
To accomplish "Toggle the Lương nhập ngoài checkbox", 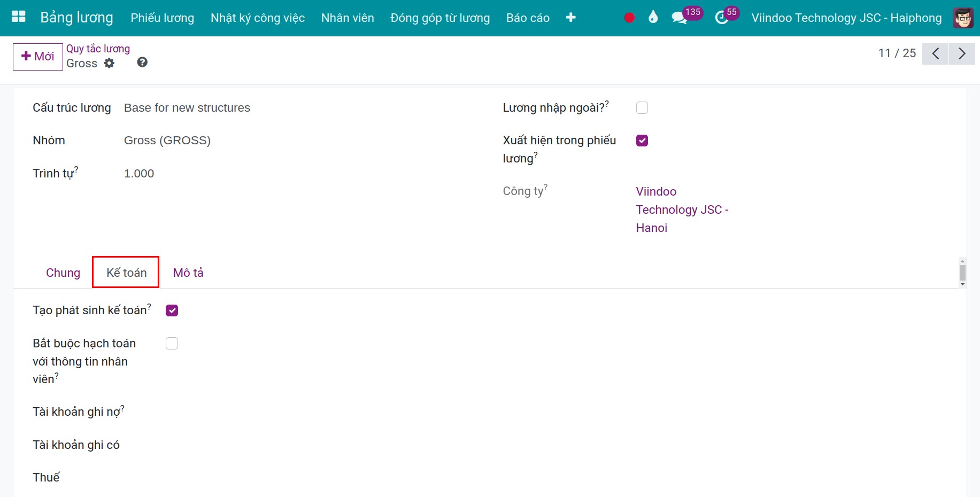I will point(642,108).
